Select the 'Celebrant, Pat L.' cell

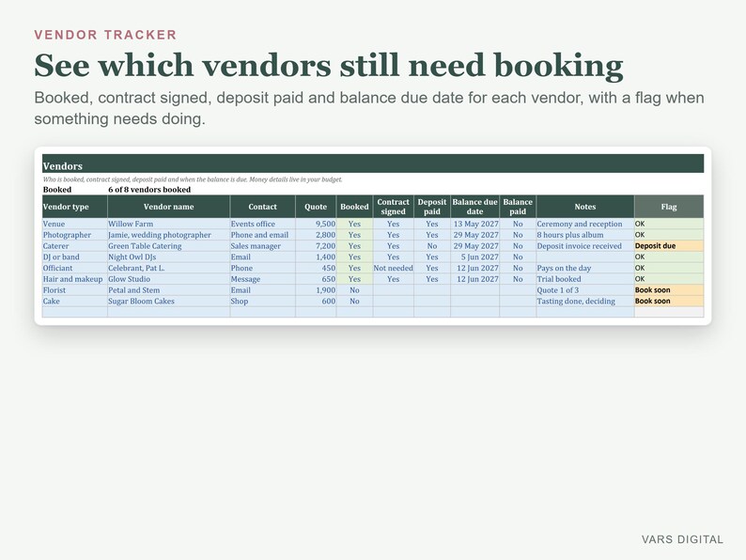pyautogui.click(x=168, y=268)
